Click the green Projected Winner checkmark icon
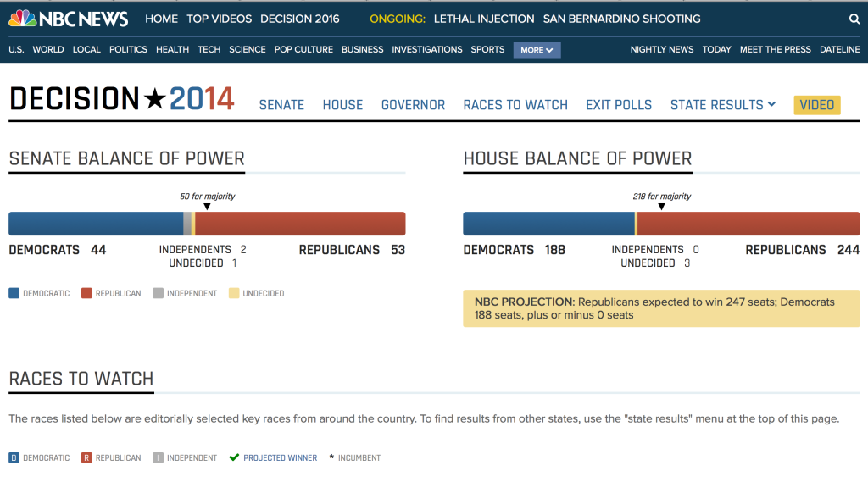The height and width of the screenshot is (482, 868). [x=234, y=457]
